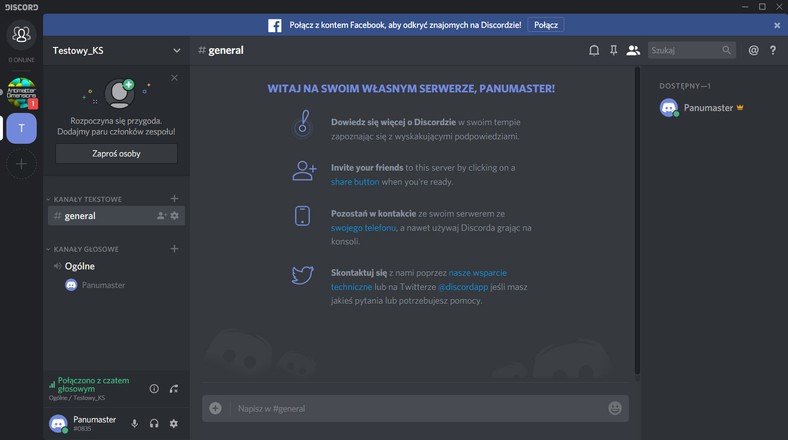Create invite icon on general channel
The width and height of the screenshot is (788, 440).
click(x=161, y=216)
